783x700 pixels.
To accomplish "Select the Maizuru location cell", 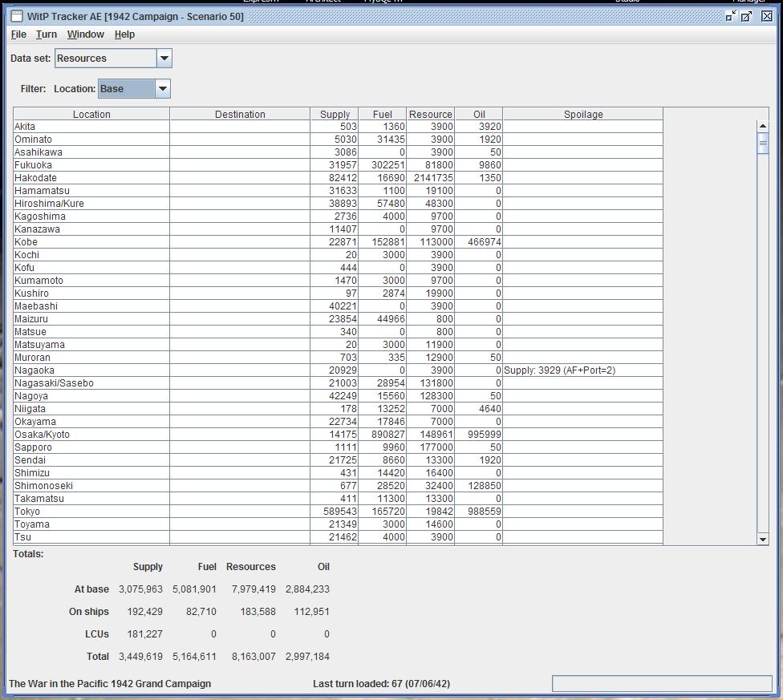I will pos(91,319).
